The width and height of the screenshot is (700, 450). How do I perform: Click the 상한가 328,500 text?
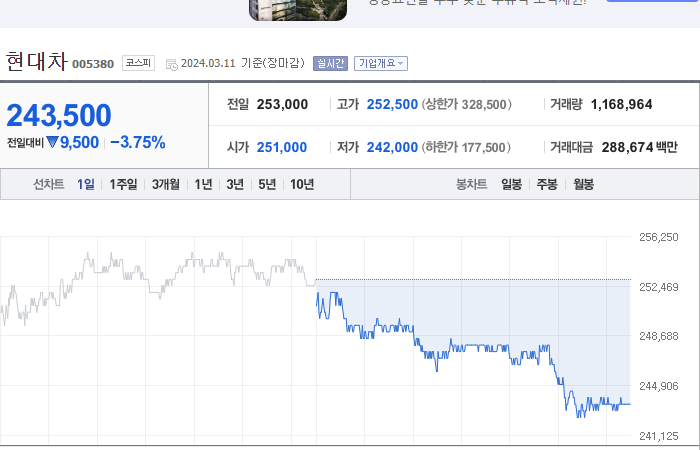pyautogui.click(x=467, y=104)
